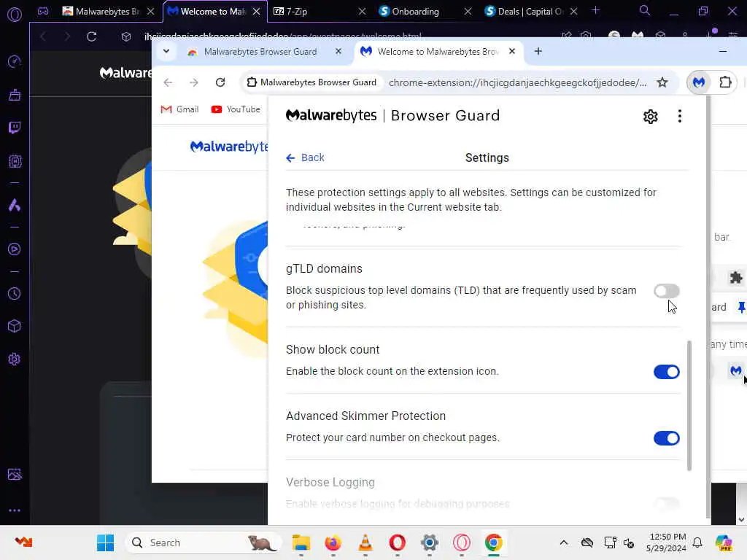Open clock showing 12:50 PM
Viewport: 747px width, 560px height.
666,542
